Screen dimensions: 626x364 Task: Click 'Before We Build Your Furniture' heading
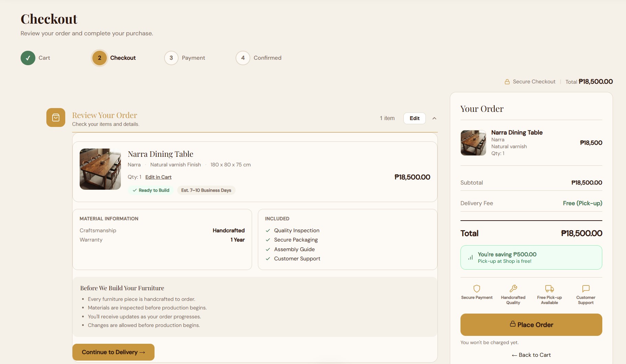tap(122, 288)
